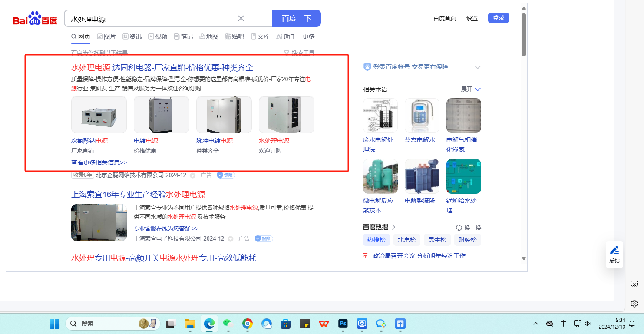
Task: Open File Explorer from the taskbar
Action: point(190,324)
